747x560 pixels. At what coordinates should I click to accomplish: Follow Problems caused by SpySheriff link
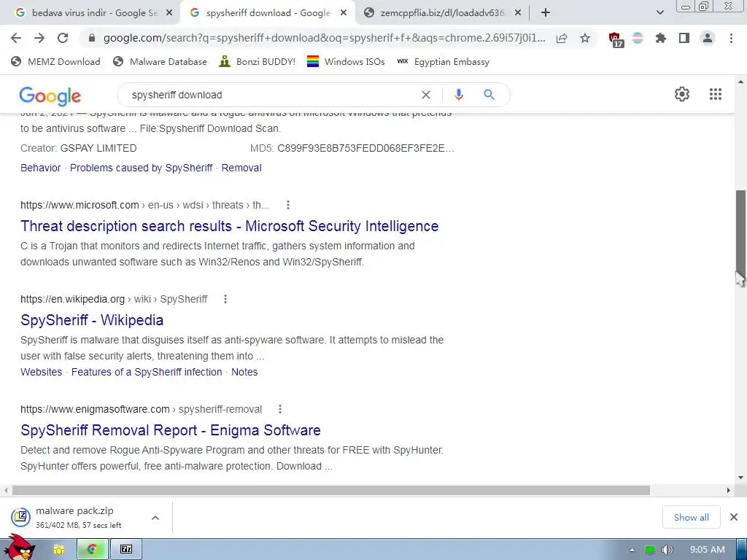tap(141, 168)
